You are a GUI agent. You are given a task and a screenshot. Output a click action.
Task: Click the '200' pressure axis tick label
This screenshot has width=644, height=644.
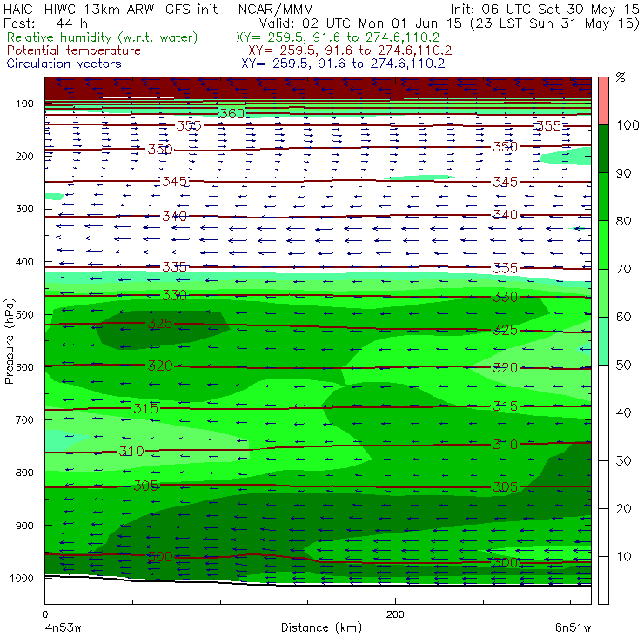coord(24,156)
